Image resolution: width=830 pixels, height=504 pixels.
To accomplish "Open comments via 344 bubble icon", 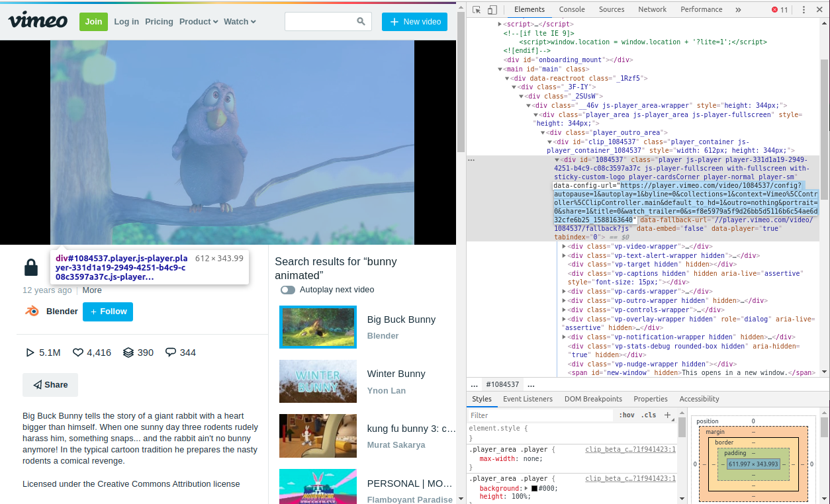I will (171, 353).
